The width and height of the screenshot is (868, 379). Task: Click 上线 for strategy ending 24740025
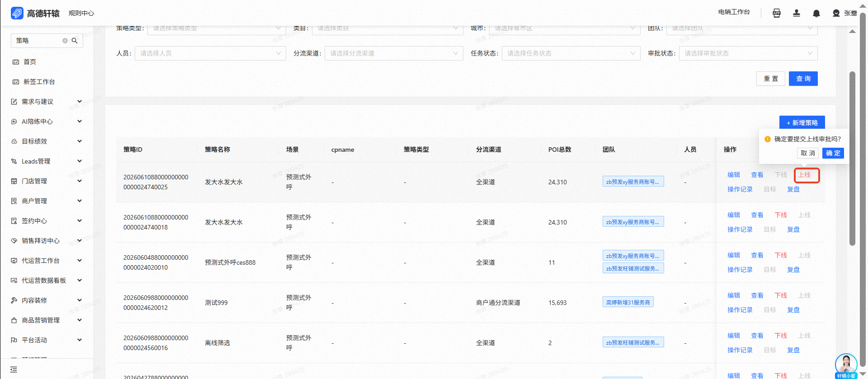(x=804, y=175)
